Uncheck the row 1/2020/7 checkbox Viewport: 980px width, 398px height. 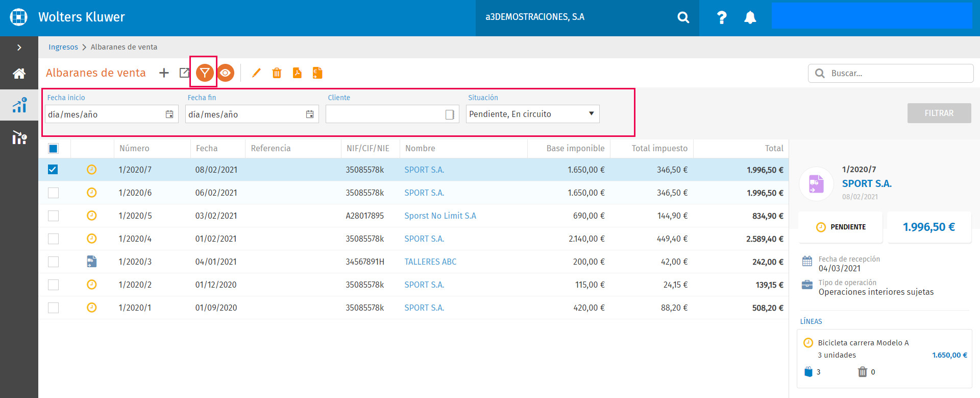(x=53, y=170)
